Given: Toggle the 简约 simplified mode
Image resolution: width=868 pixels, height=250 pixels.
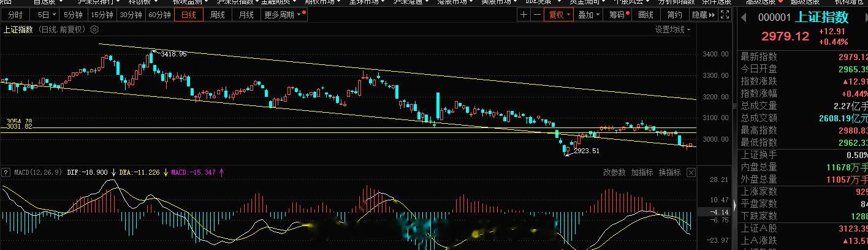Looking at the screenshot, I should (674, 15).
